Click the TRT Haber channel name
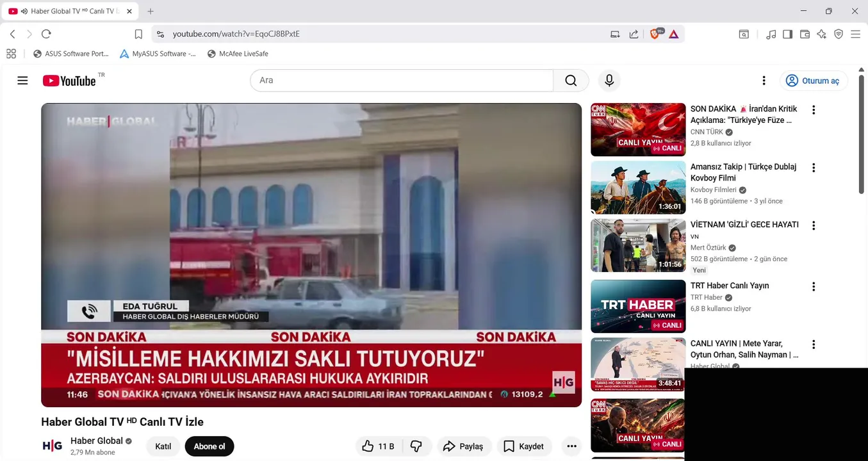 coord(707,297)
